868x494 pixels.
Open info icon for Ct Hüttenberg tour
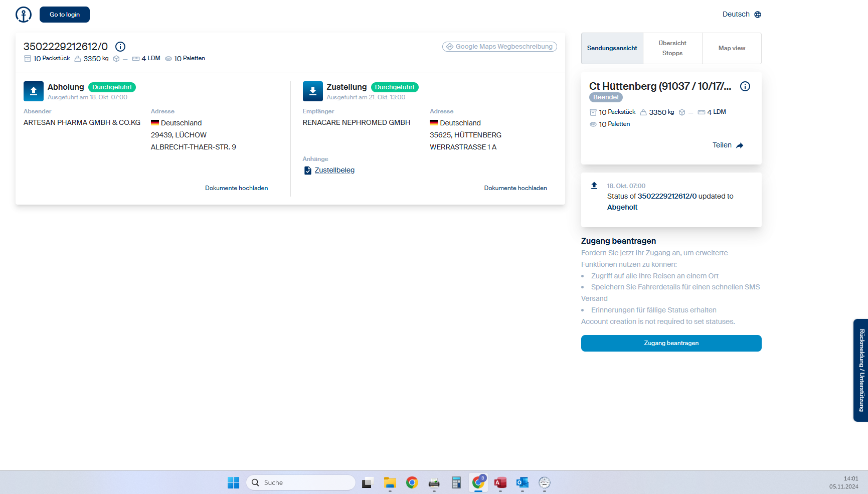(x=745, y=86)
